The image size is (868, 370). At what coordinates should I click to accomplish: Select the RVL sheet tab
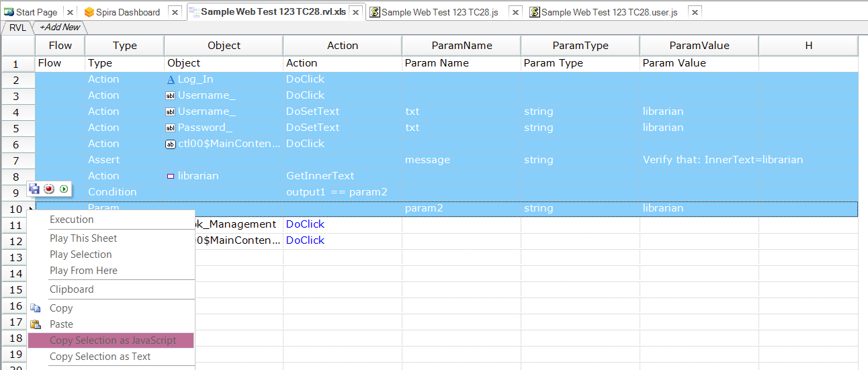click(x=17, y=28)
